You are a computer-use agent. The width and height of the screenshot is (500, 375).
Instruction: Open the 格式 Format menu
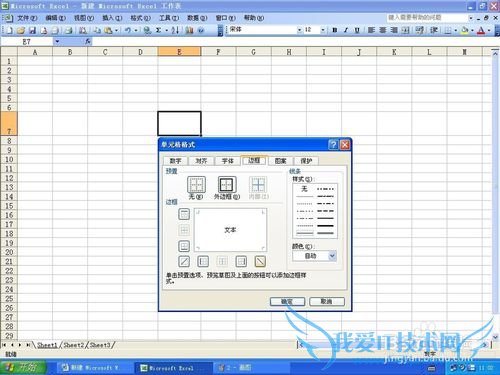click(140, 18)
